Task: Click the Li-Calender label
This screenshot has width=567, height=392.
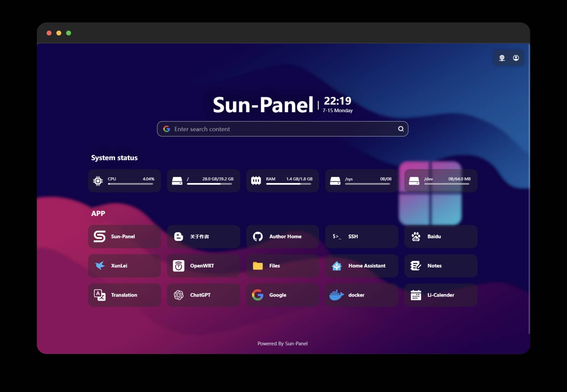Action: [x=441, y=295]
